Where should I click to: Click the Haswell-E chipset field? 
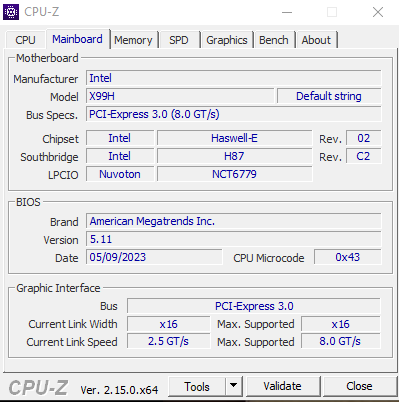(x=234, y=138)
